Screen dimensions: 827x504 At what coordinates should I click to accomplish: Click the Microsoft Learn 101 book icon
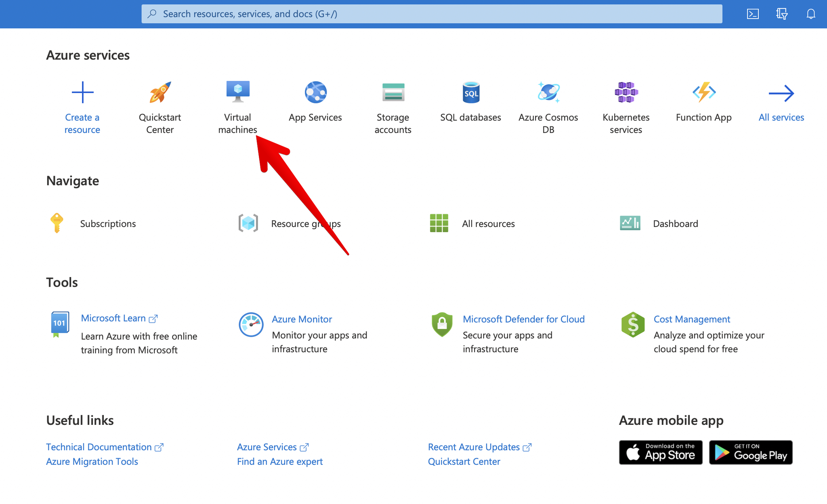[60, 324]
